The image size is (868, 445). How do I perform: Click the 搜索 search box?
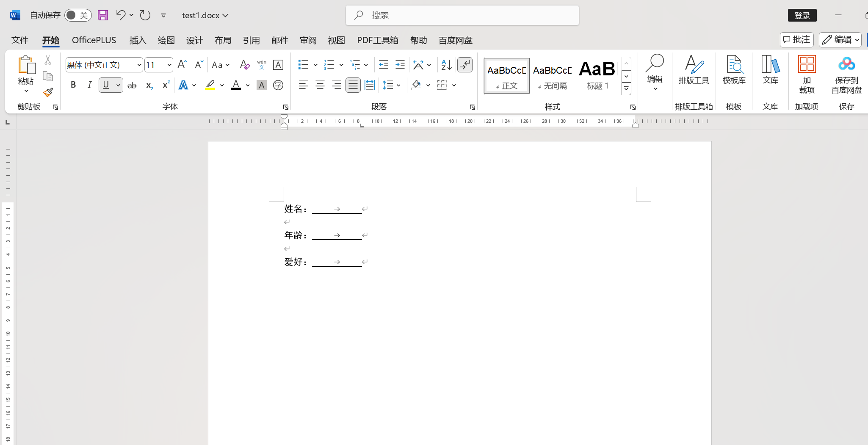462,15
